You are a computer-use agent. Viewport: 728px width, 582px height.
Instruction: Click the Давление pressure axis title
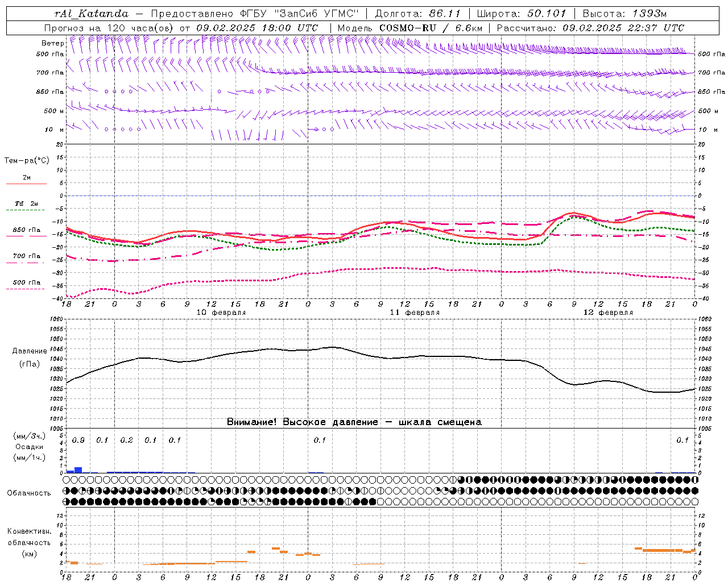tap(30, 351)
